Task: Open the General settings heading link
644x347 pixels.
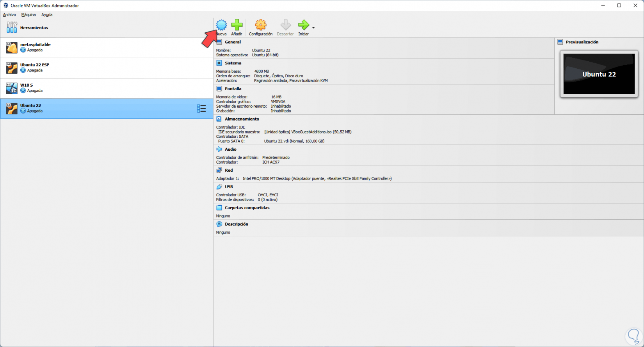Action: coord(233,42)
